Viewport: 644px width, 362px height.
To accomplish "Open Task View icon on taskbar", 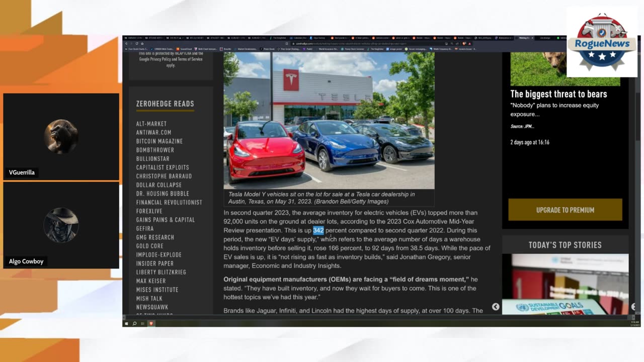I will tap(142, 323).
